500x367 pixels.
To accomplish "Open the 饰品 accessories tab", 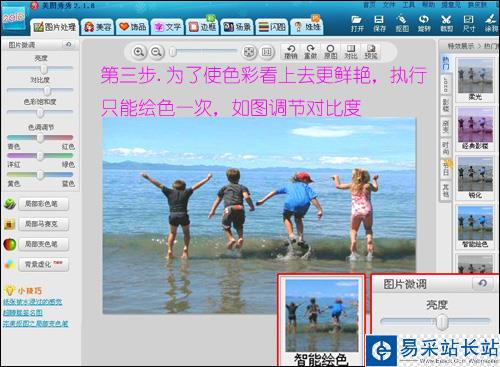I will click(x=133, y=27).
